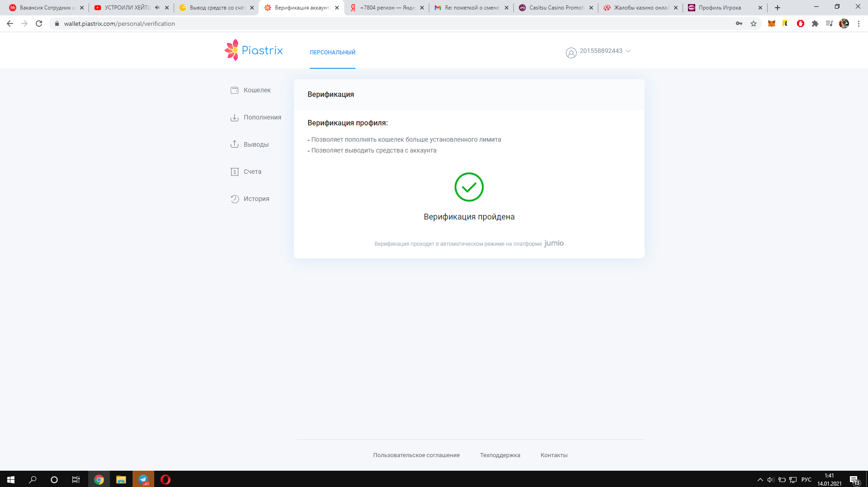Select the ПЕРСОНАЛЬНЫЙ tab
Screen dimensions: 868x487
click(x=332, y=53)
